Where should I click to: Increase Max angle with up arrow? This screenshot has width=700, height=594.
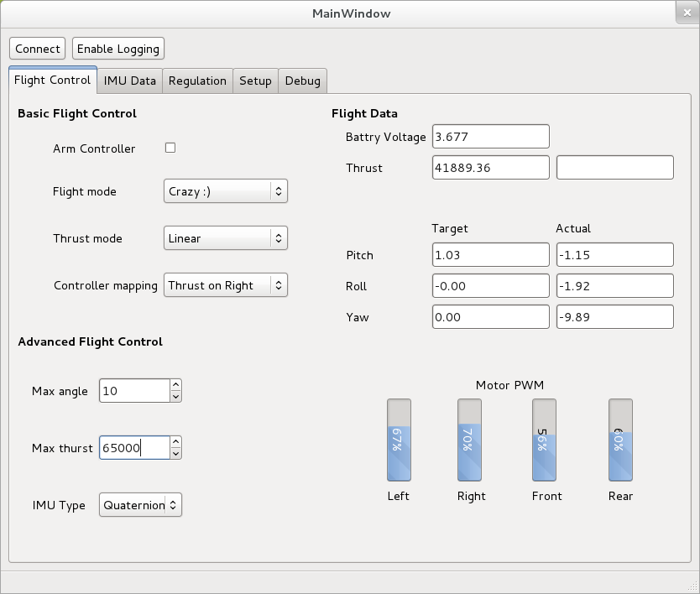click(x=176, y=385)
